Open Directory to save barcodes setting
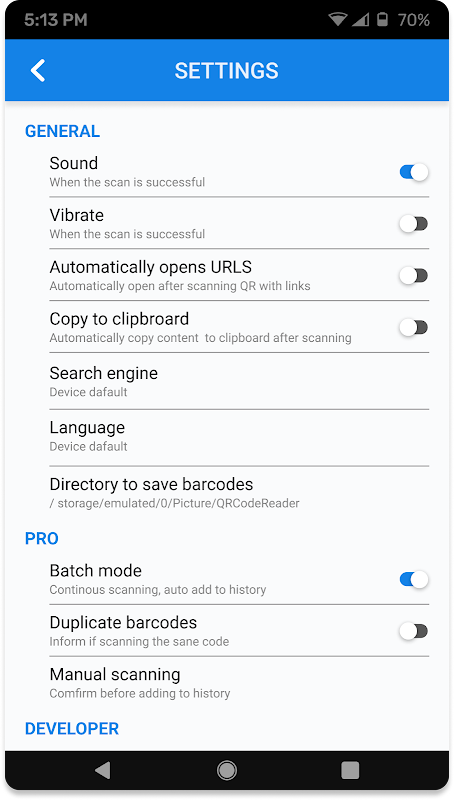Screen dimensions: 454x800 coord(239,493)
